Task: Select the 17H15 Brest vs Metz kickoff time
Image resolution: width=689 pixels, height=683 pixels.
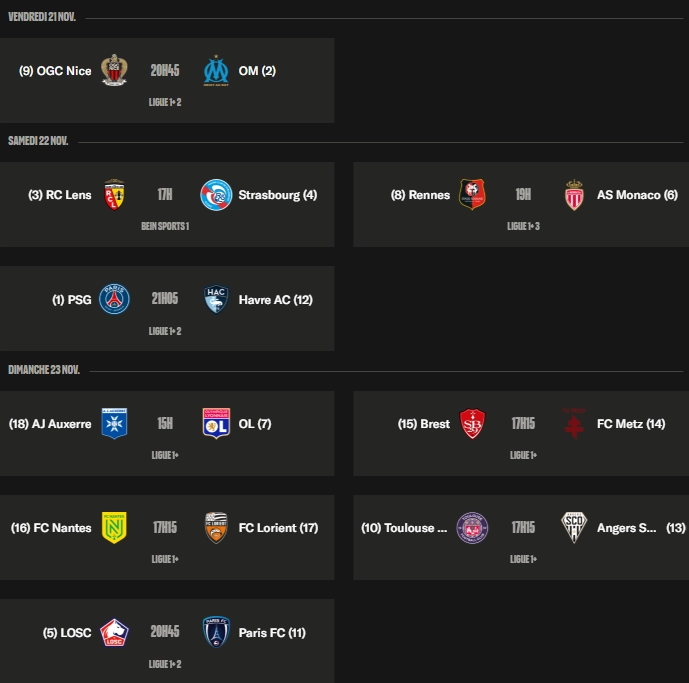Action: pos(523,423)
